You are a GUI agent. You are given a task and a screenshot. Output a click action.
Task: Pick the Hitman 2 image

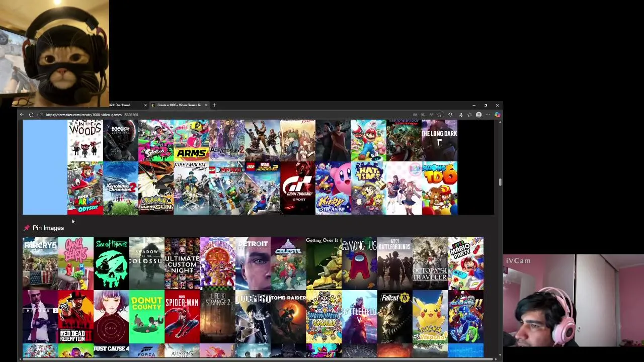(40, 317)
